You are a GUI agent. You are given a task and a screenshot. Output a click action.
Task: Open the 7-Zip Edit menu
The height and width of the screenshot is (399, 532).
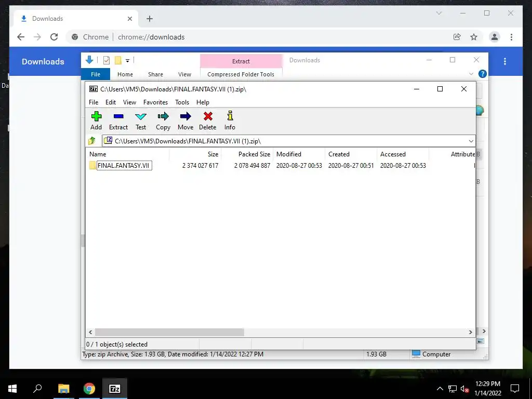(111, 102)
